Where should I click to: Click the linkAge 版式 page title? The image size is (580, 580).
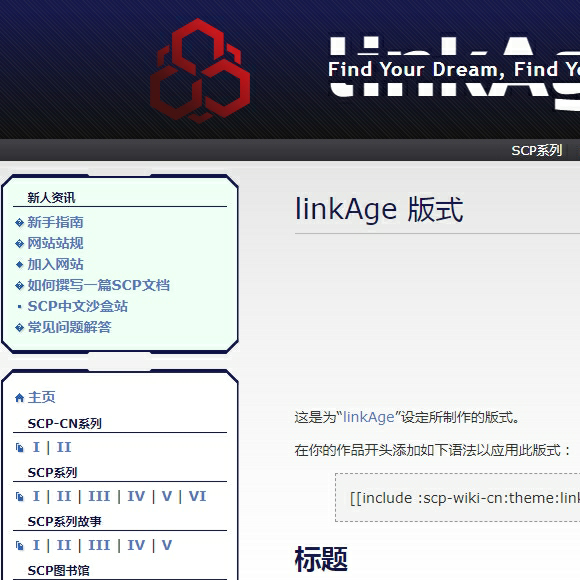click(379, 210)
